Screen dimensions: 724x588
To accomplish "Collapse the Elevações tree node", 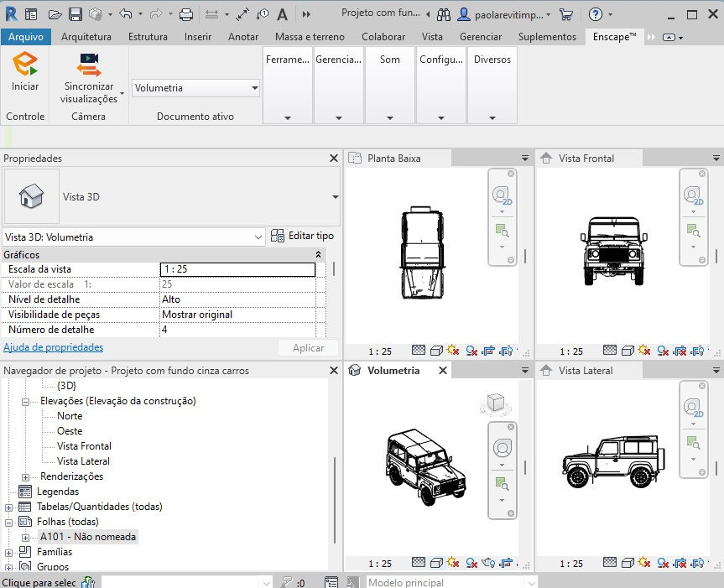I will point(26,402).
